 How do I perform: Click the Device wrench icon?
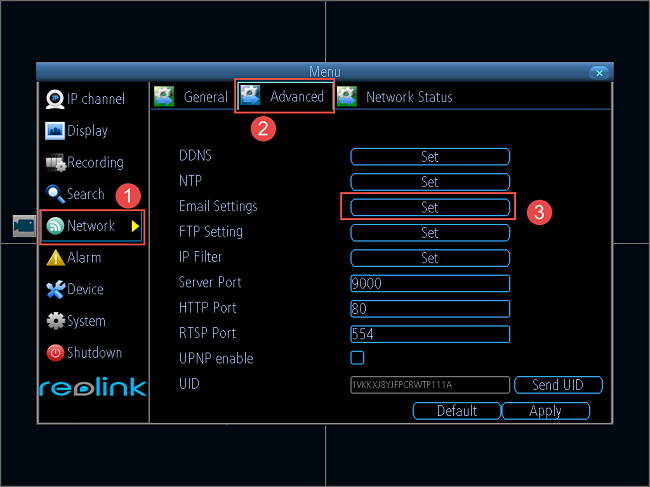tap(56, 289)
